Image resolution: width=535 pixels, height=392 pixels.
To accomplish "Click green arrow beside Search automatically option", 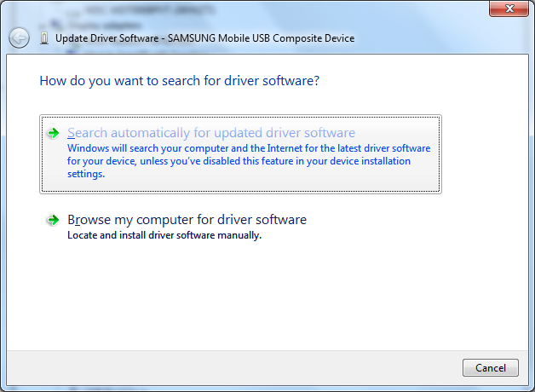I will coord(53,134).
